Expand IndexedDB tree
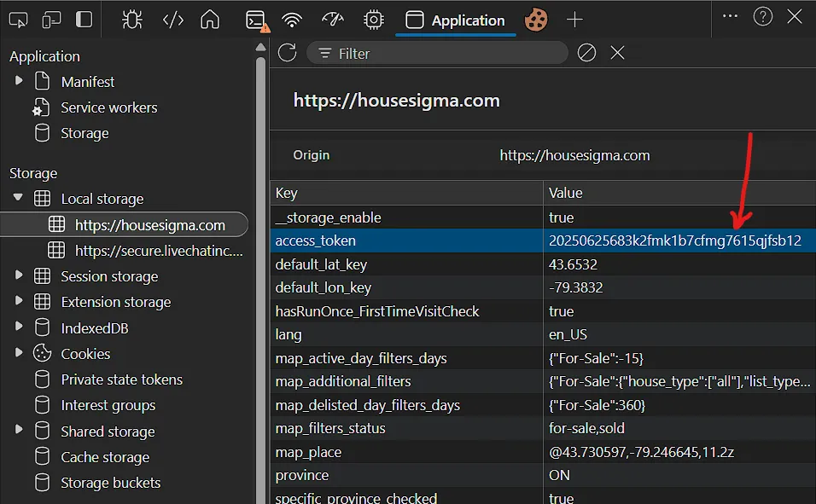Screen dimensions: 816x504 [19, 326]
